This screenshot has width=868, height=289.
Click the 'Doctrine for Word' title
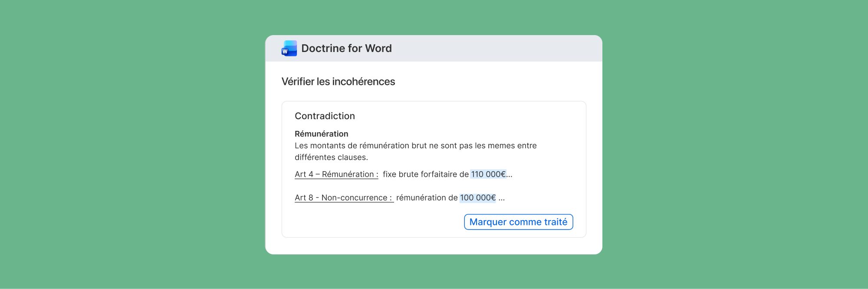(x=346, y=49)
